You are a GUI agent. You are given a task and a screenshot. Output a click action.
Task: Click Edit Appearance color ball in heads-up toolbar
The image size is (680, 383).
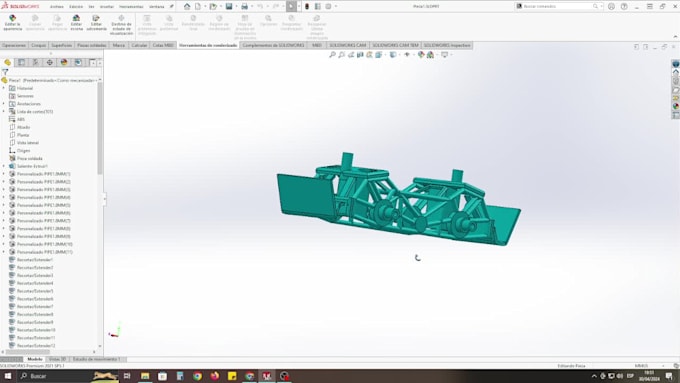point(421,55)
